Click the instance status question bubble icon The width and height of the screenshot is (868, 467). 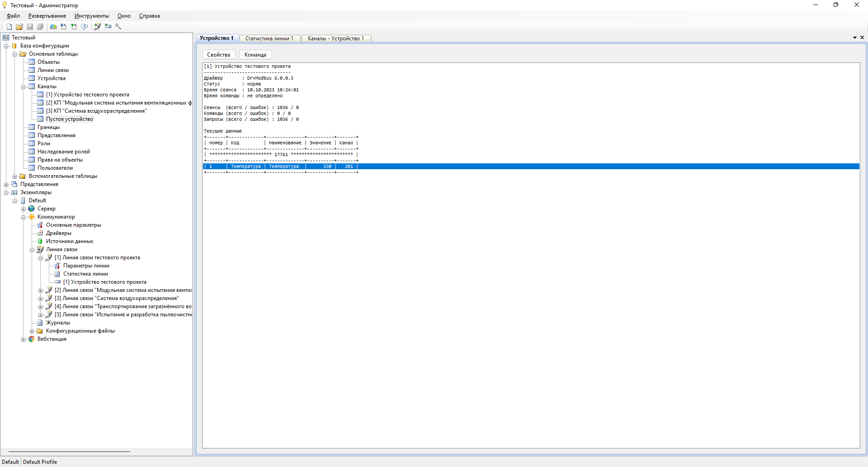click(x=84, y=27)
